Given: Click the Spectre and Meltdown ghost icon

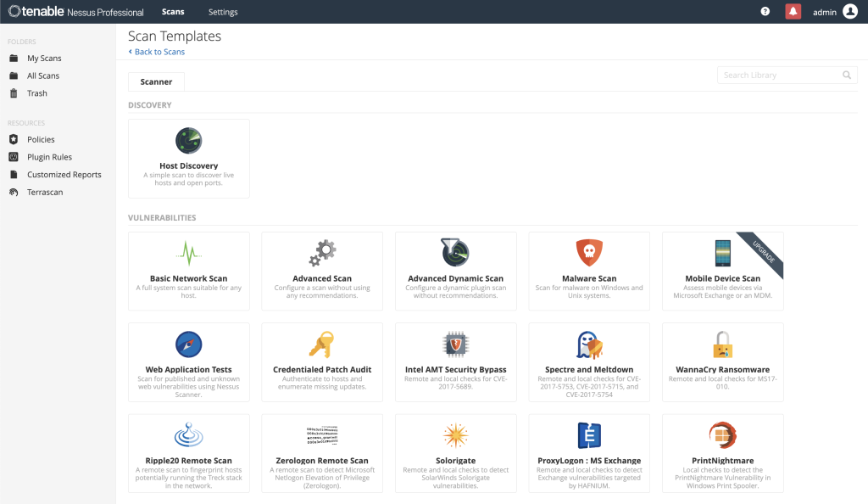Looking at the screenshot, I should 589,344.
